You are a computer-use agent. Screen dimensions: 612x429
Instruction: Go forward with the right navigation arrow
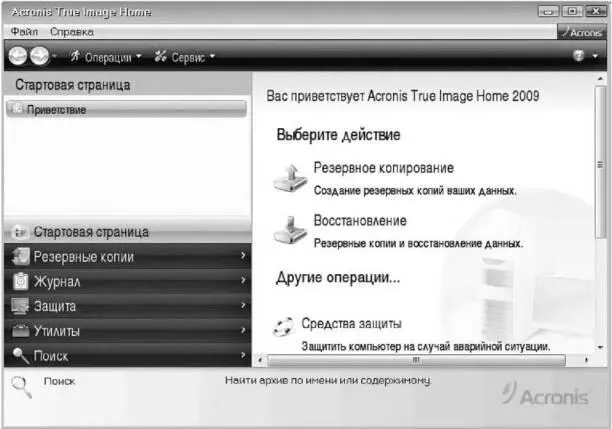[x=40, y=56]
